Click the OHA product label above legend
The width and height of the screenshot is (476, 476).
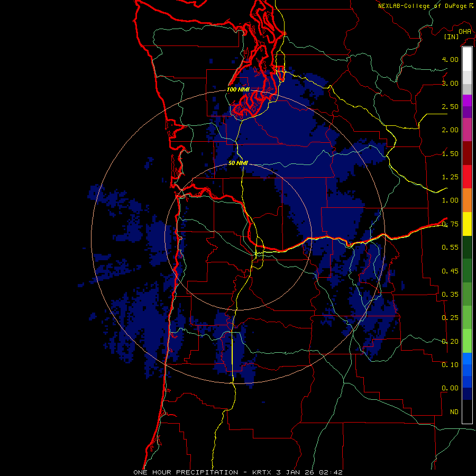[x=465, y=32]
